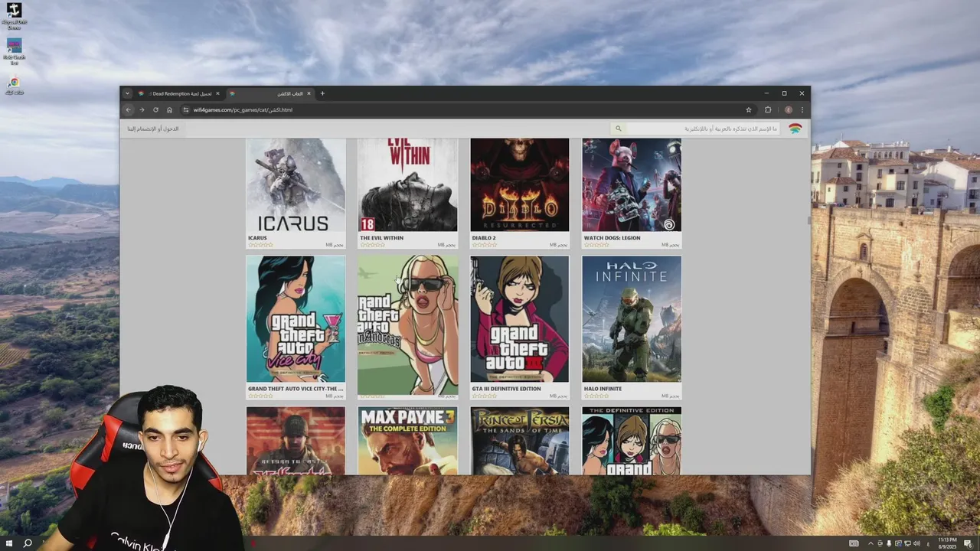Image resolution: width=980 pixels, height=551 pixels.
Task: Open The Evil Within game cover
Action: pos(407,184)
